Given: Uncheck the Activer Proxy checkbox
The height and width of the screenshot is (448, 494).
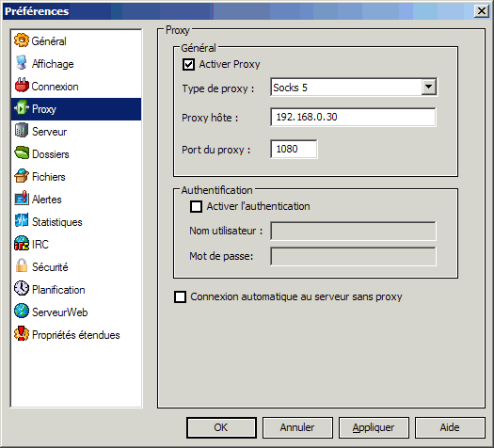Looking at the screenshot, I should click(x=188, y=65).
